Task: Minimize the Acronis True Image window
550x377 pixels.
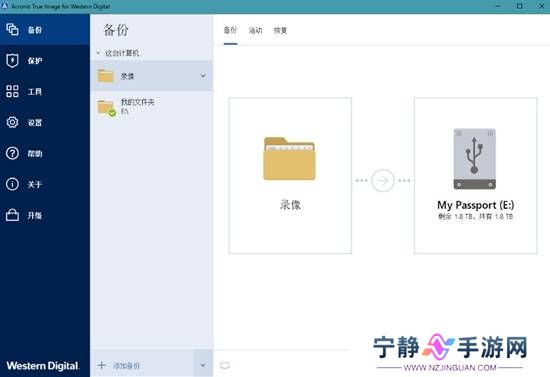Action: coord(498,6)
